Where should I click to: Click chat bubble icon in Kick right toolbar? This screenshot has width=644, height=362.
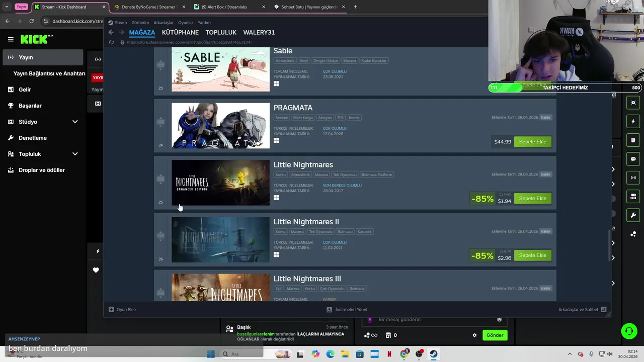[633, 159]
